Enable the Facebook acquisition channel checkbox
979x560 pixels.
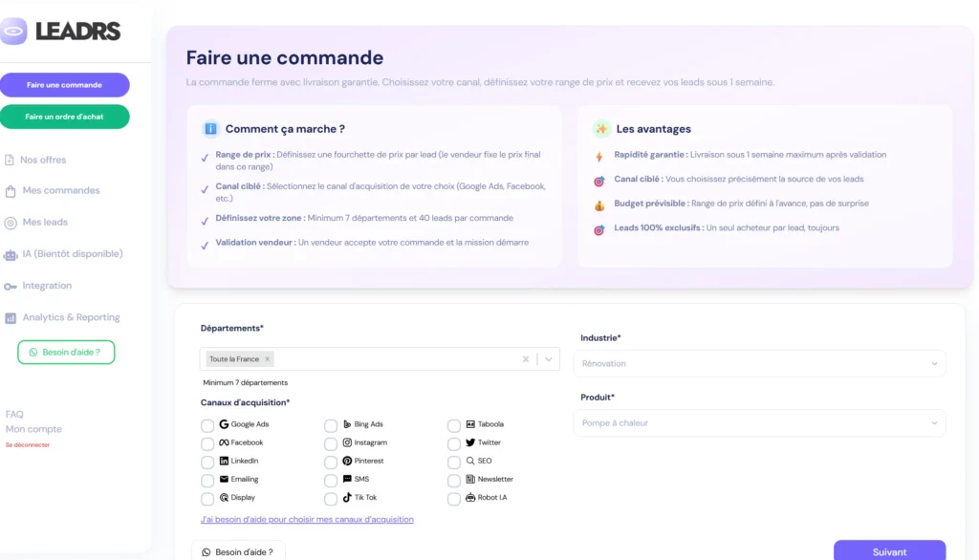[207, 442]
